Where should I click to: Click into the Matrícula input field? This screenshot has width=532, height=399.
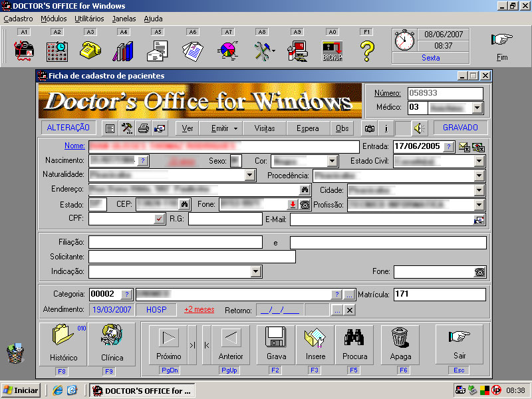tap(440, 294)
